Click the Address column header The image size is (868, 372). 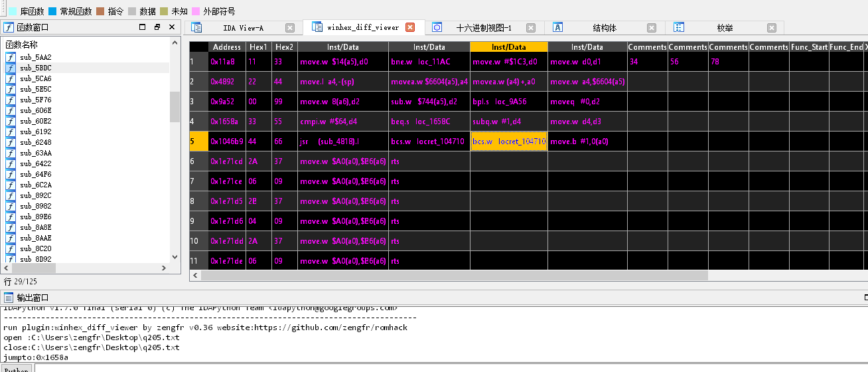pyautogui.click(x=227, y=47)
